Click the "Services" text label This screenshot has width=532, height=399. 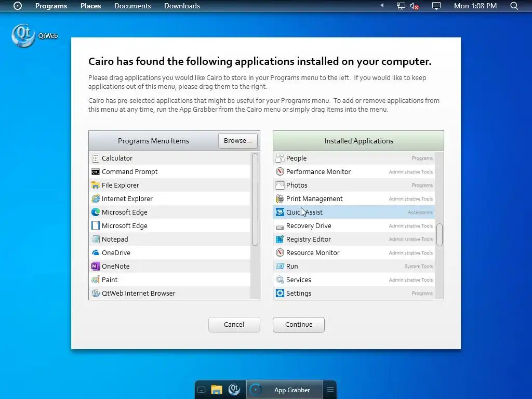point(299,280)
